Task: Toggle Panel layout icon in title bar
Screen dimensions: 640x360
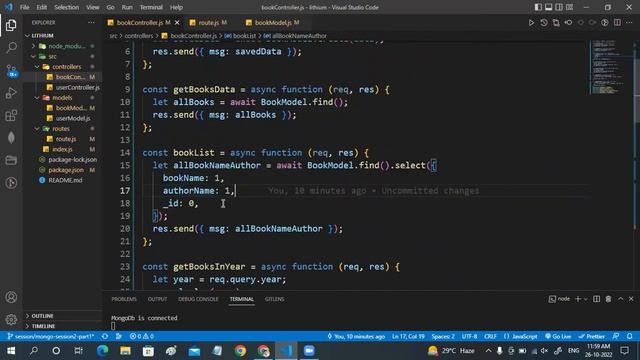Action: (x=549, y=7)
